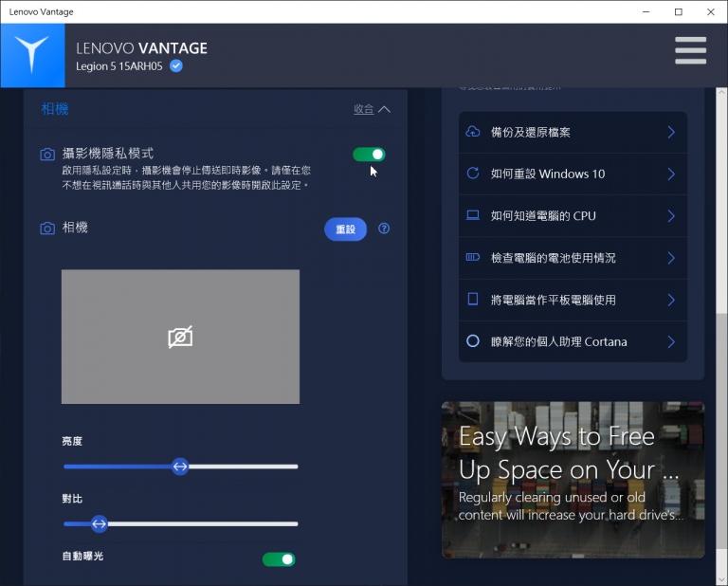Open the 如何重設 Windows 10 article
The width and height of the screenshot is (728, 586).
coord(573,174)
